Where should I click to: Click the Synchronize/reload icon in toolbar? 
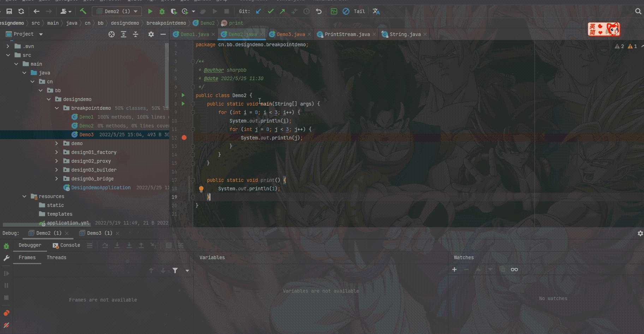(21, 11)
